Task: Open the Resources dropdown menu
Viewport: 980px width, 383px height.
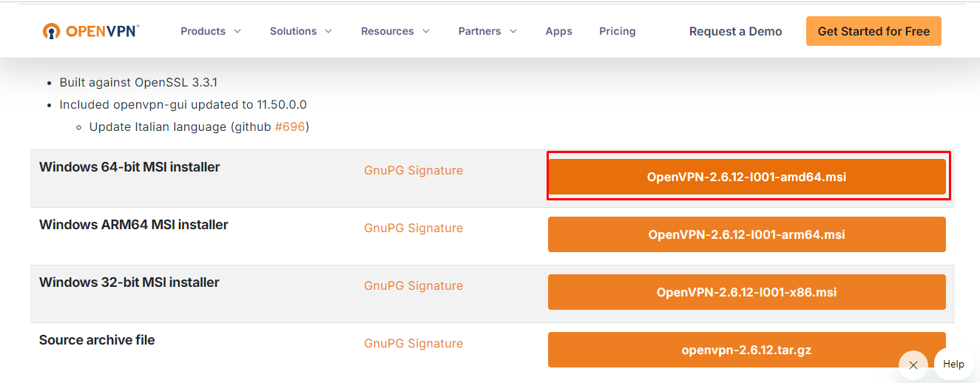Action: [x=395, y=31]
